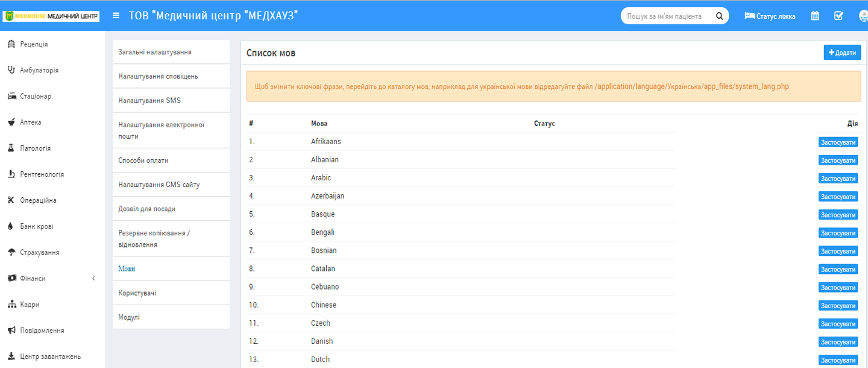Open Дозвіл для посади settings
The height and width of the screenshot is (368, 868).
coord(171,209)
